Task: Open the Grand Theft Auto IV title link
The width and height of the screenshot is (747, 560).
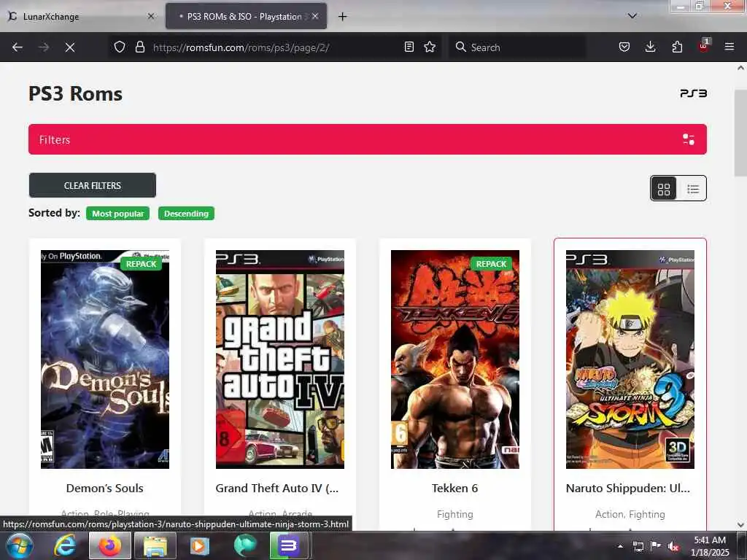Action: (x=277, y=488)
